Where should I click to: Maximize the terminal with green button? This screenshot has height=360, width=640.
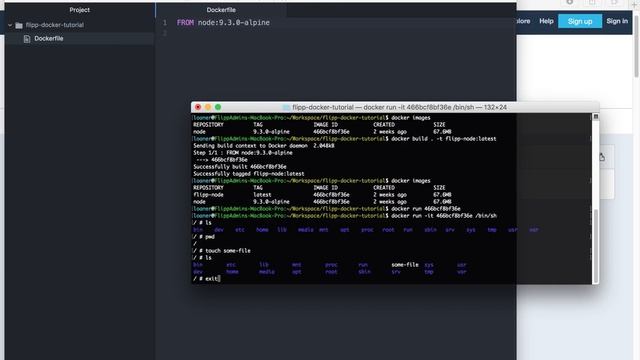click(218, 107)
